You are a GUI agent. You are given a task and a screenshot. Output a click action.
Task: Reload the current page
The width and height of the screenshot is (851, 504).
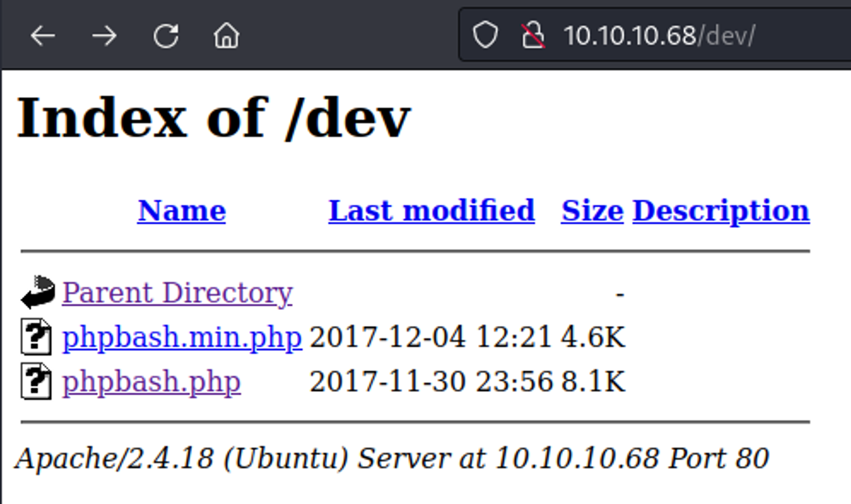[166, 36]
